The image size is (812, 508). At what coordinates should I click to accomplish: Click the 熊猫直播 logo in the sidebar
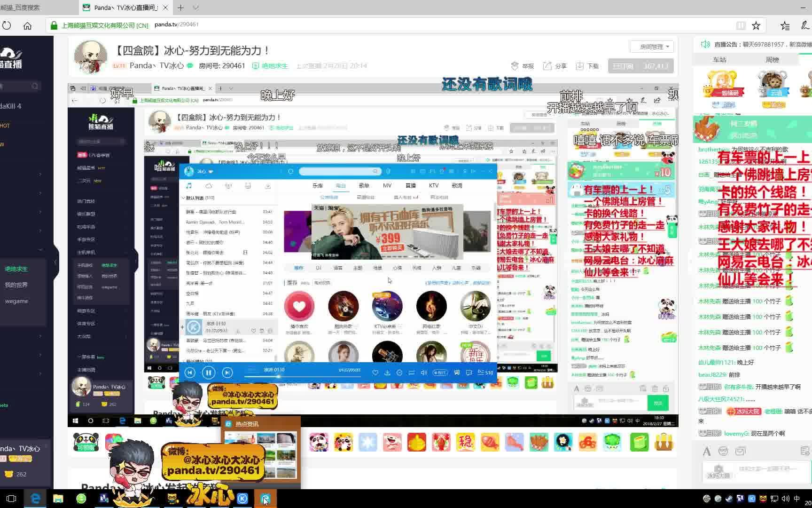(x=11, y=58)
